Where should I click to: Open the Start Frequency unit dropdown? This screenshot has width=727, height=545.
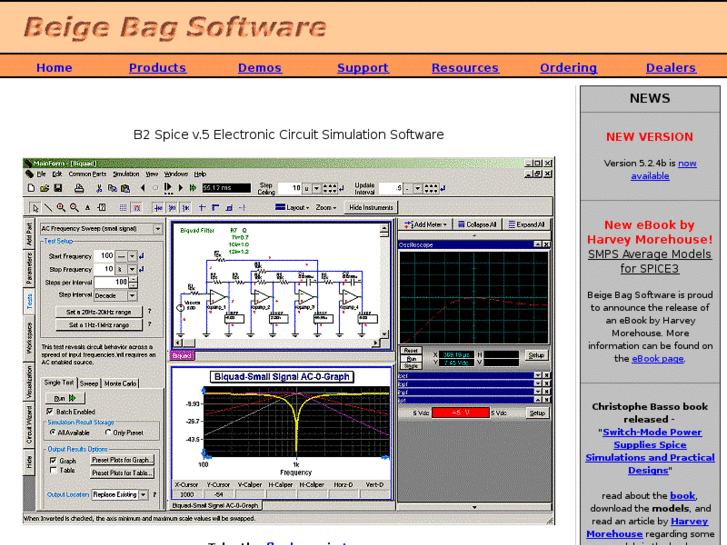[132, 256]
